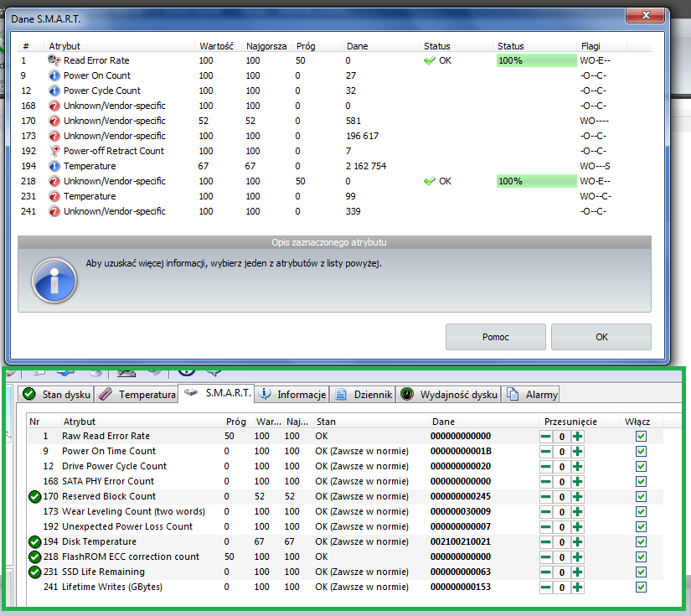
Task: Click info icon beside attribute 194 Temperature
Action: point(54,166)
